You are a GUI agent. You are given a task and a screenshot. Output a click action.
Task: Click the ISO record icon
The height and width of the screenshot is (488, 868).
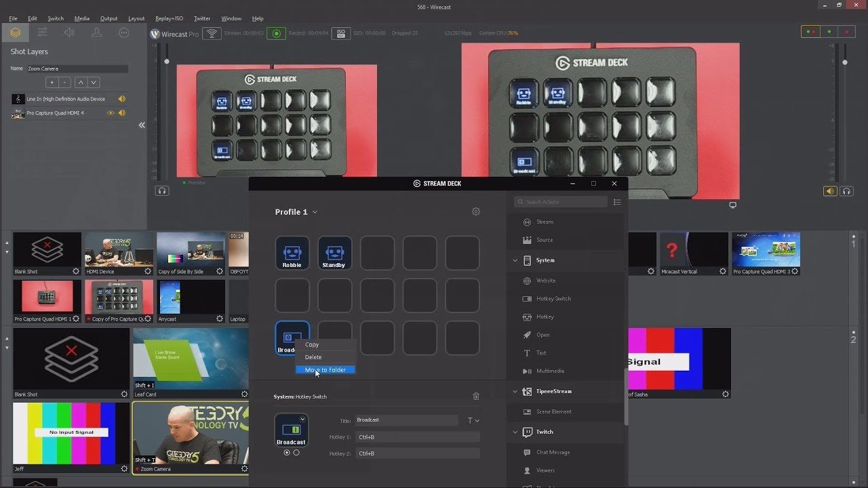(x=340, y=33)
